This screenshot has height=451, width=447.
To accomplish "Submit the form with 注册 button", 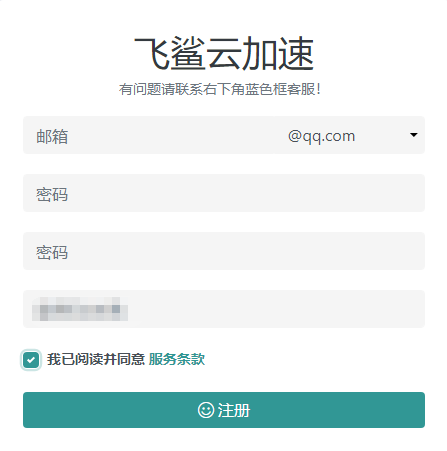I will [224, 410].
